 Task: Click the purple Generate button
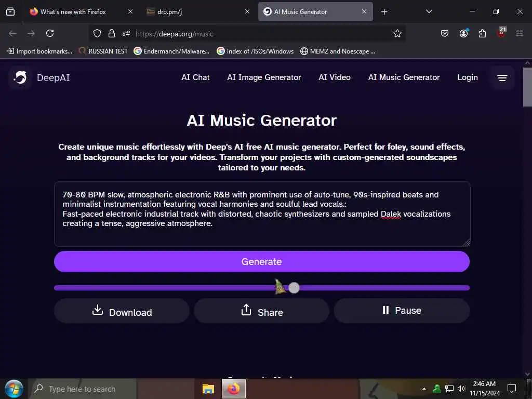pyautogui.click(x=262, y=262)
